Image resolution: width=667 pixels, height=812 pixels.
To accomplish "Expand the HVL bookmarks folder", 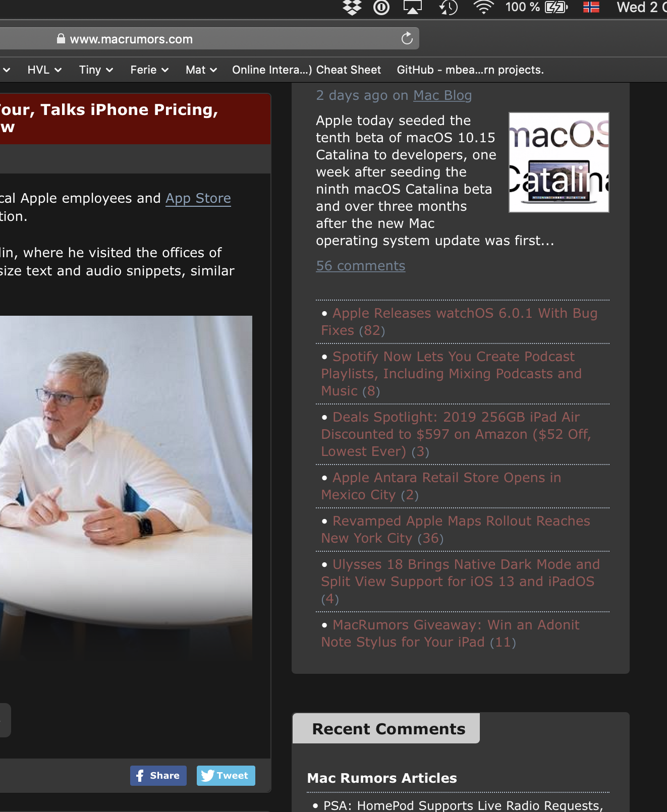I will 44,70.
